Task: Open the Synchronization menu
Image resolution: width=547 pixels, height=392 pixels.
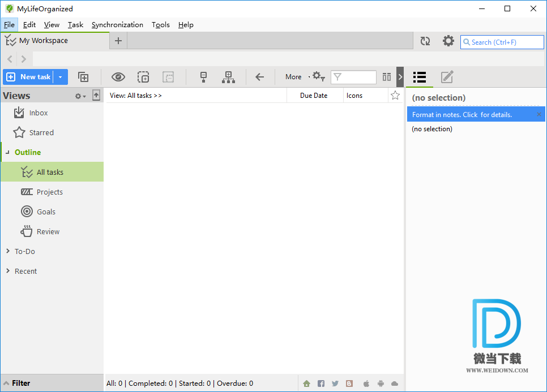Action: [117, 25]
